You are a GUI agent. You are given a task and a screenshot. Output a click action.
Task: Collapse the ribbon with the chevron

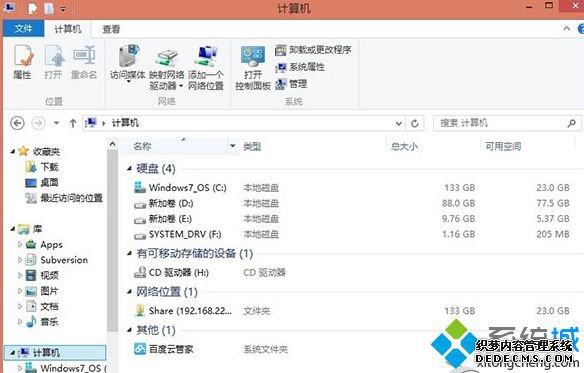566,28
